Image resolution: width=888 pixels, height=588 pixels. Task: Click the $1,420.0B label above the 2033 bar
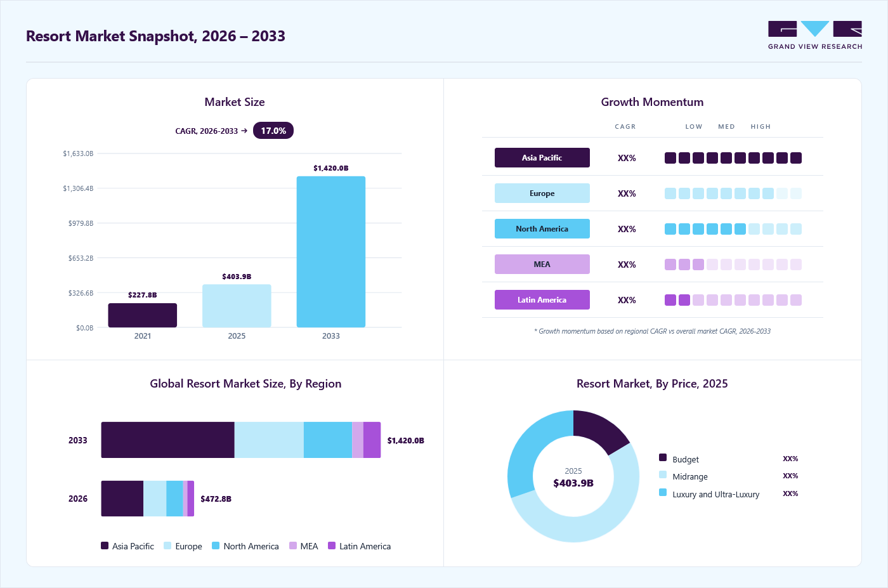coord(331,168)
